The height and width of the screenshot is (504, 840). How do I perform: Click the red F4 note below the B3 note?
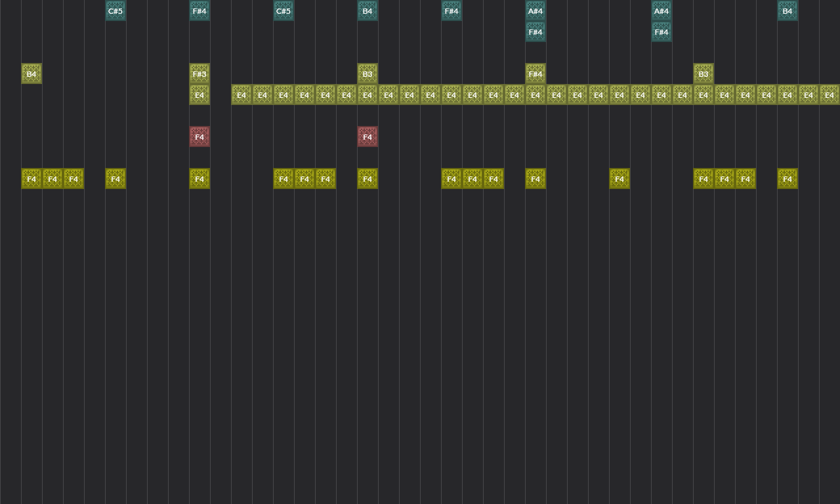point(367,136)
